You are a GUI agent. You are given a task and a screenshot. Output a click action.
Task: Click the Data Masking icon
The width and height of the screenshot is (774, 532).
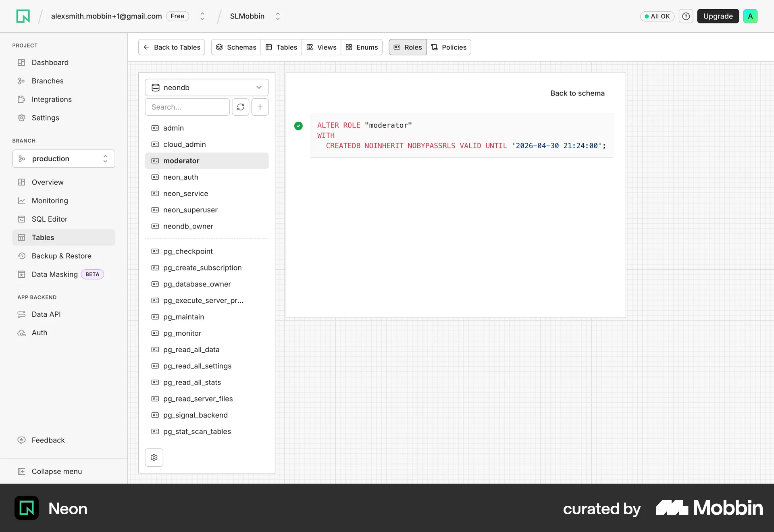(22, 274)
